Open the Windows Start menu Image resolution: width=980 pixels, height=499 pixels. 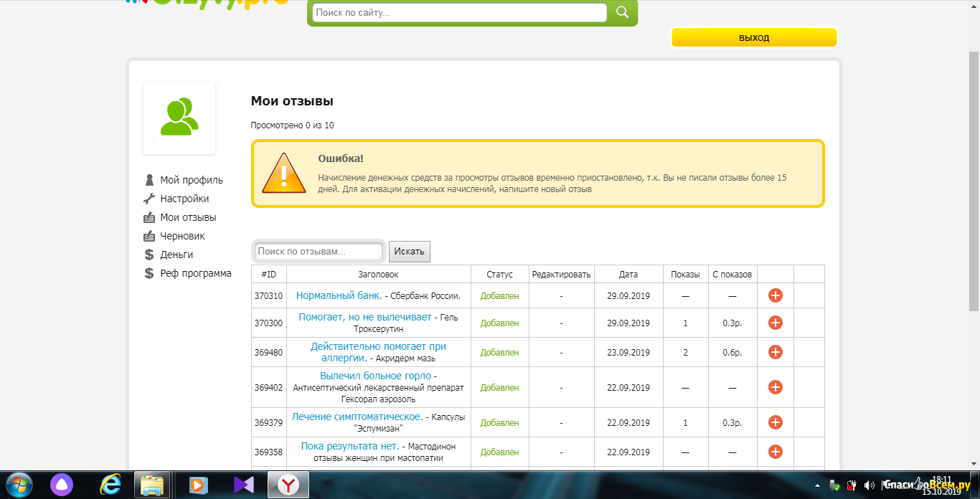coord(19,485)
